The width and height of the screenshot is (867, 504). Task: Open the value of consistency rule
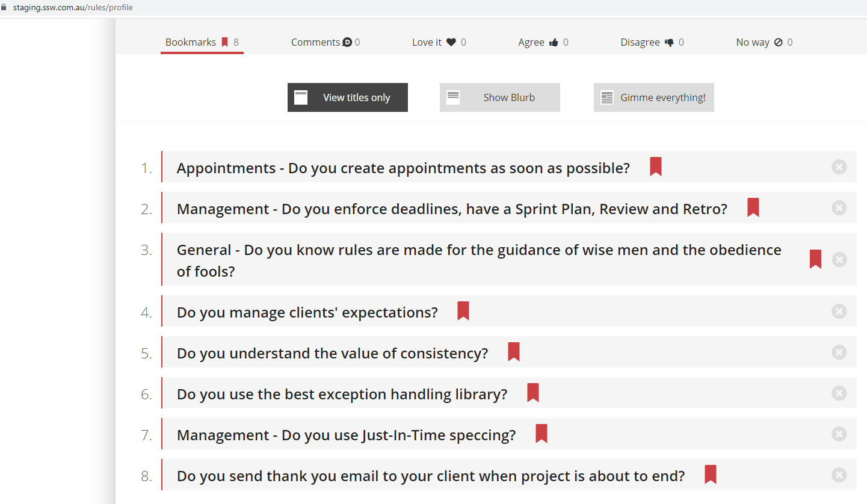[332, 354]
